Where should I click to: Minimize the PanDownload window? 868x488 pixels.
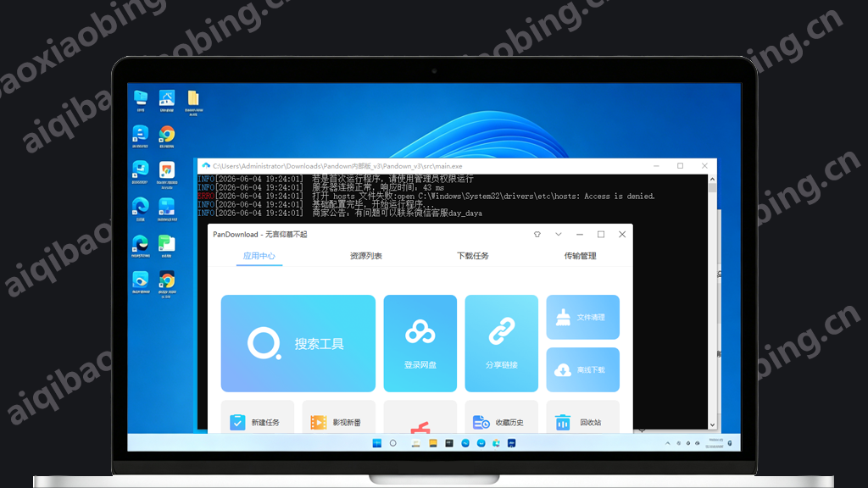(580, 234)
